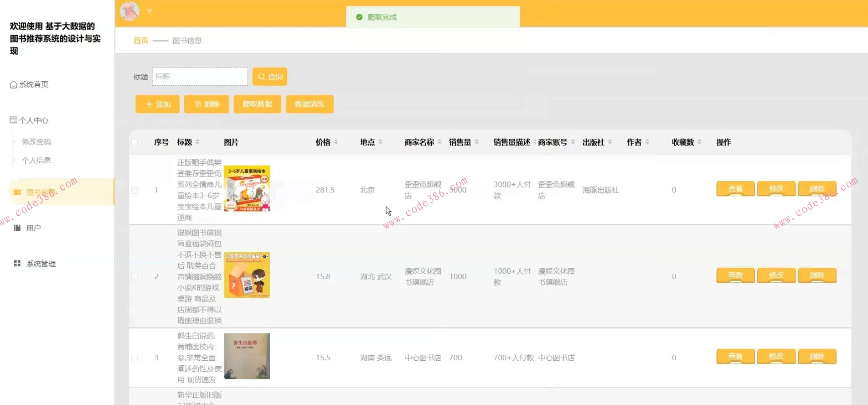868x405 pixels.
Task: Select 图书信息 in the sidebar
Action: click(x=61, y=192)
